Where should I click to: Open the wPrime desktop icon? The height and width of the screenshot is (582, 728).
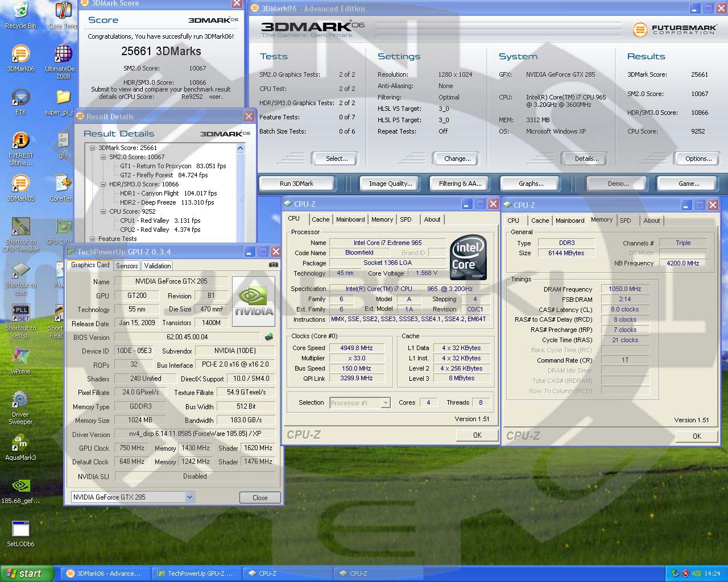(x=20, y=360)
